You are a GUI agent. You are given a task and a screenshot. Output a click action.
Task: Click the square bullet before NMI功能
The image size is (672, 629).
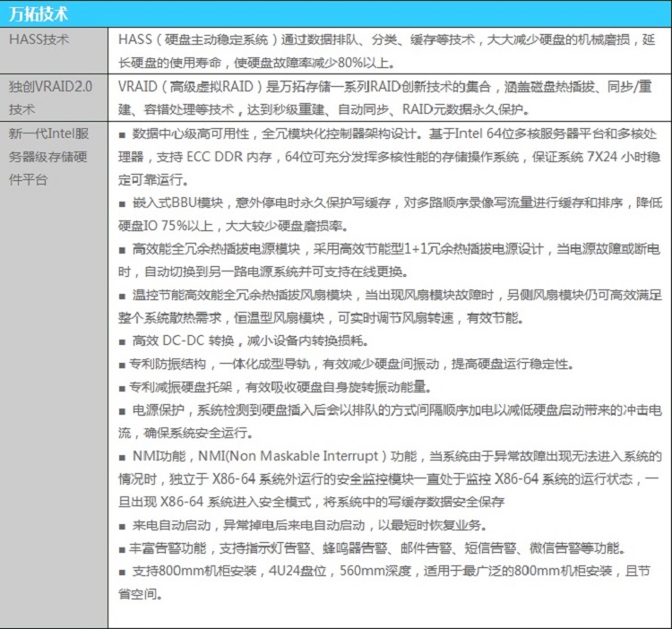(123, 457)
